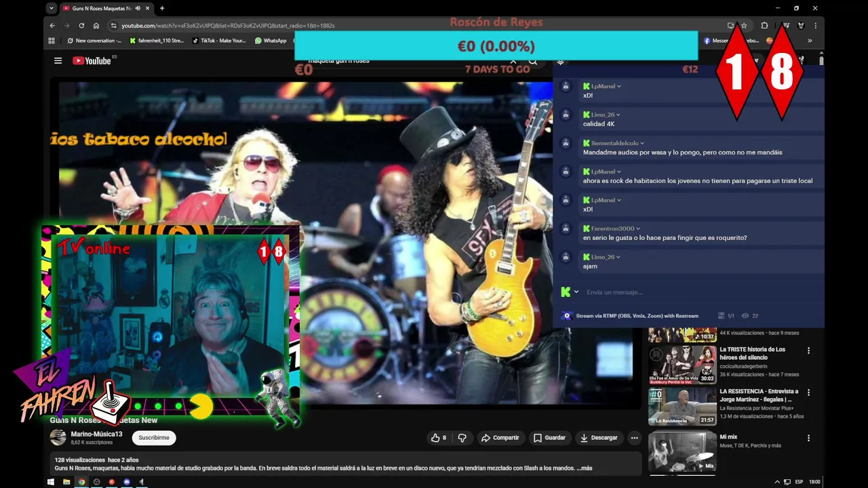
Task: Click the channels icon showing 1/1
Action: (722, 316)
